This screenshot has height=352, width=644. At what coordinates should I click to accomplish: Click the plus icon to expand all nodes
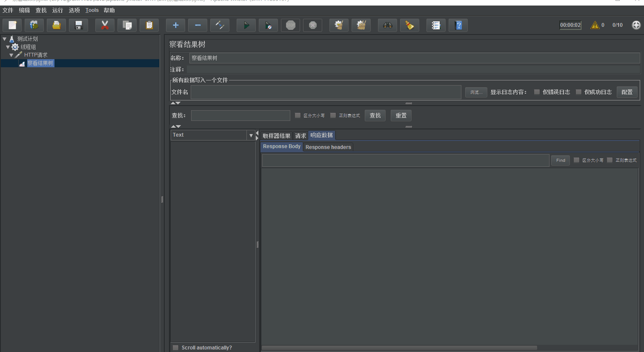[x=175, y=26]
